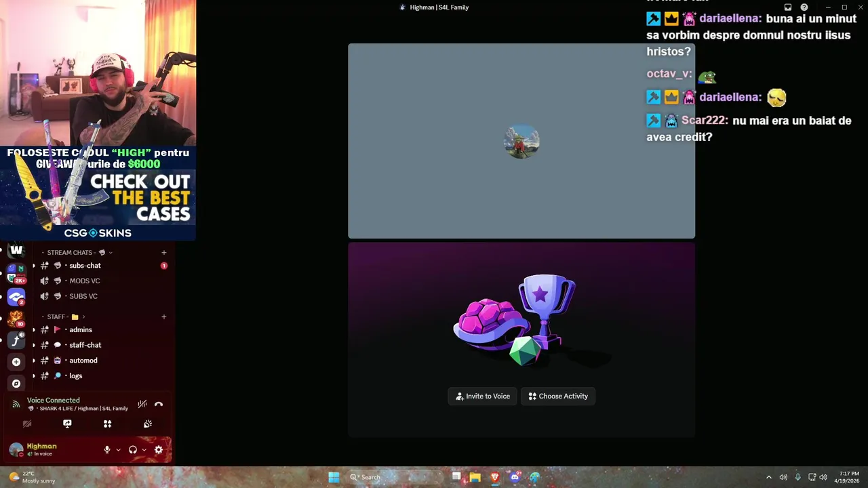Image resolution: width=868 pixels, height=488 pixels.
Task: Open the fiery server with badge 10
Action: click(16, 319)
